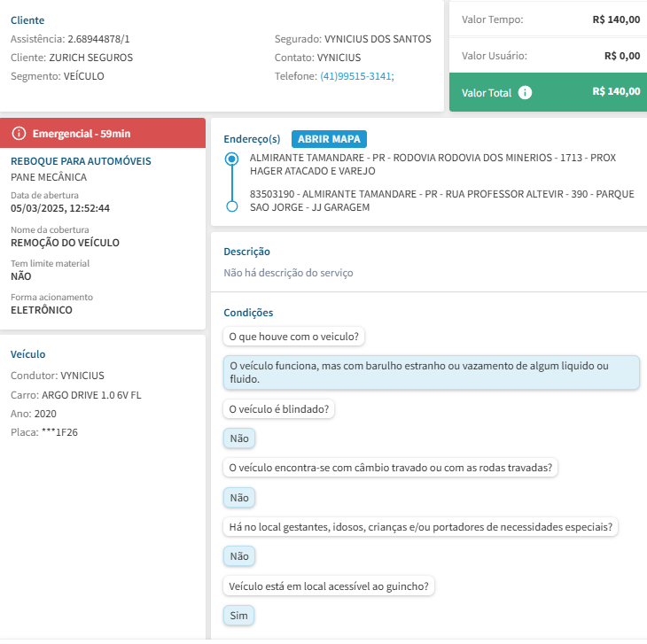Click the red Emergencial - 59min banner

click(103, 133)
